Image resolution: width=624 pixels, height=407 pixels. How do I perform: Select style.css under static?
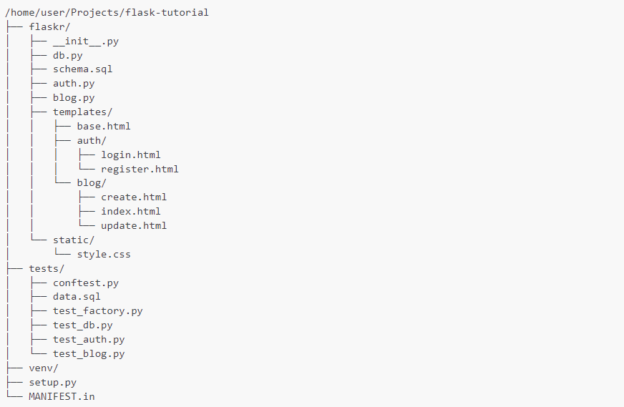pyautogui.click(x=103, y=254)
